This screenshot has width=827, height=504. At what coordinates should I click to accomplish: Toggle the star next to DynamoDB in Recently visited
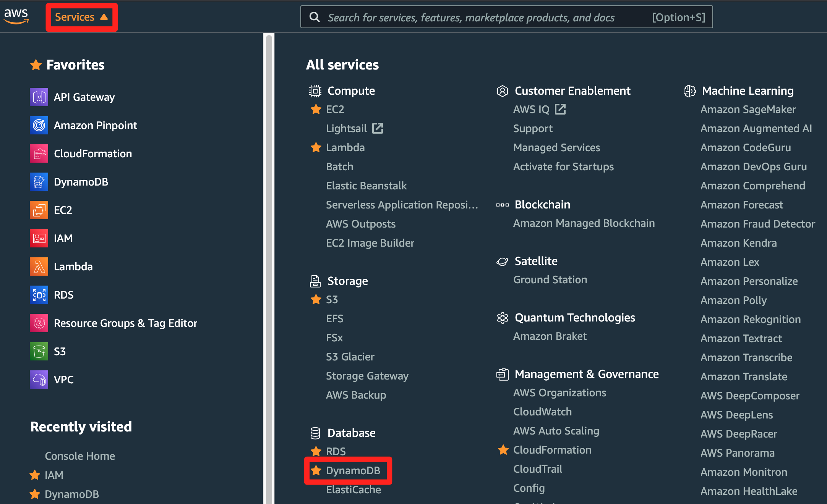click(x=35, y=494)
